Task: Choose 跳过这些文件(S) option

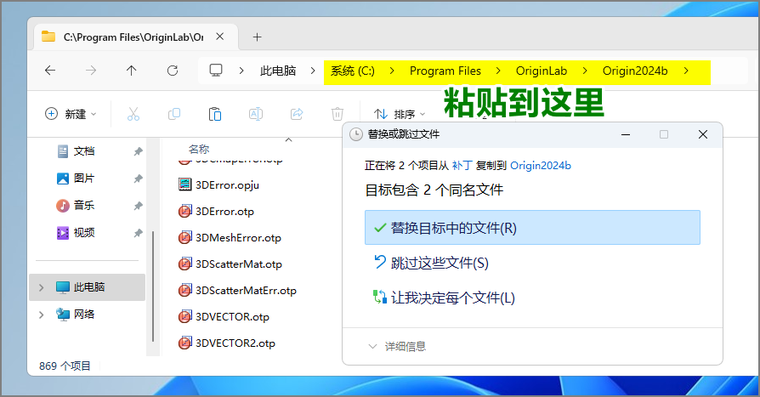Action: click(x=532, y=263)
